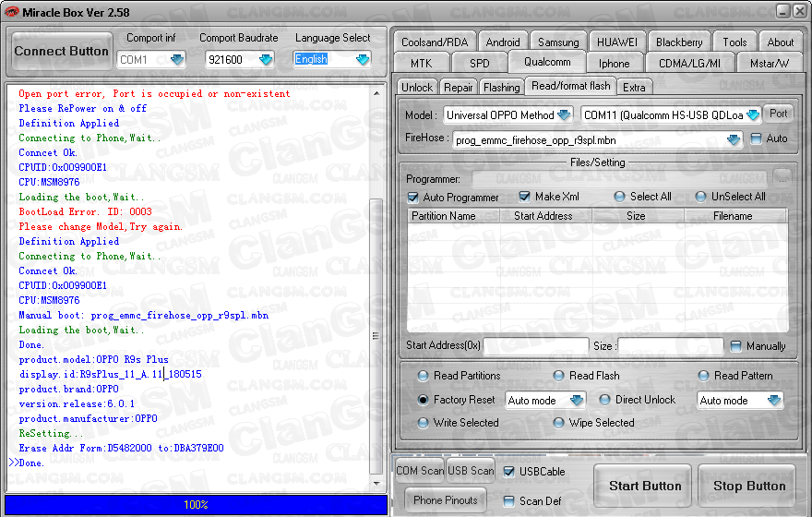Click the Miracle Box title bar logo icon
This screenshot has width=812, height=517.
point(11,12)
